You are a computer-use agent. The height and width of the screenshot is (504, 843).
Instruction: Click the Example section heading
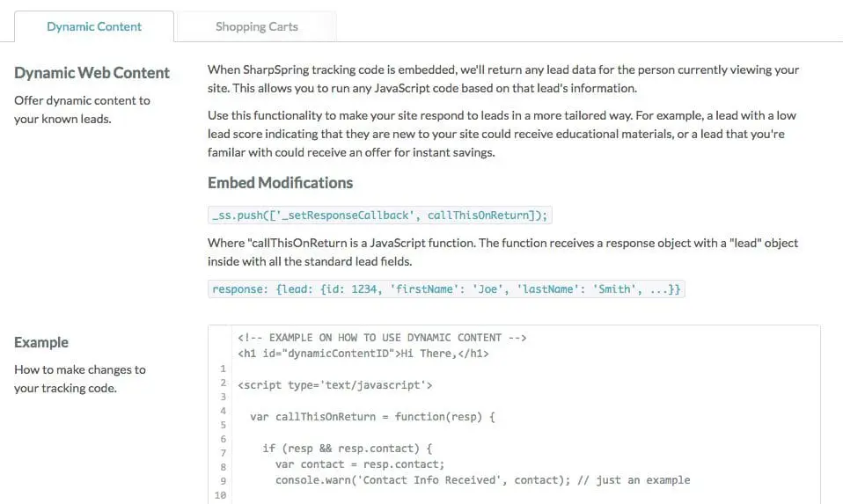pyautogui.click(x=41, y=342)
